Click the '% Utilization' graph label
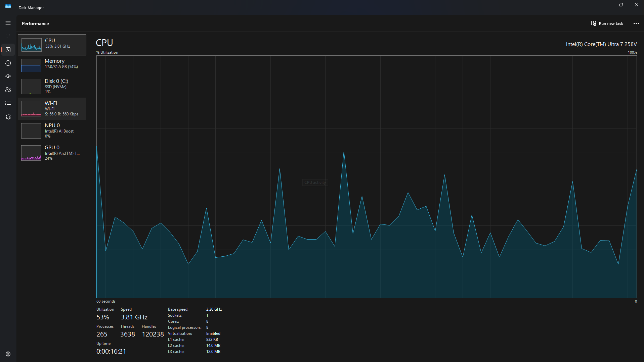This screenshot has height=362, width=644. [x=107, y=52]
